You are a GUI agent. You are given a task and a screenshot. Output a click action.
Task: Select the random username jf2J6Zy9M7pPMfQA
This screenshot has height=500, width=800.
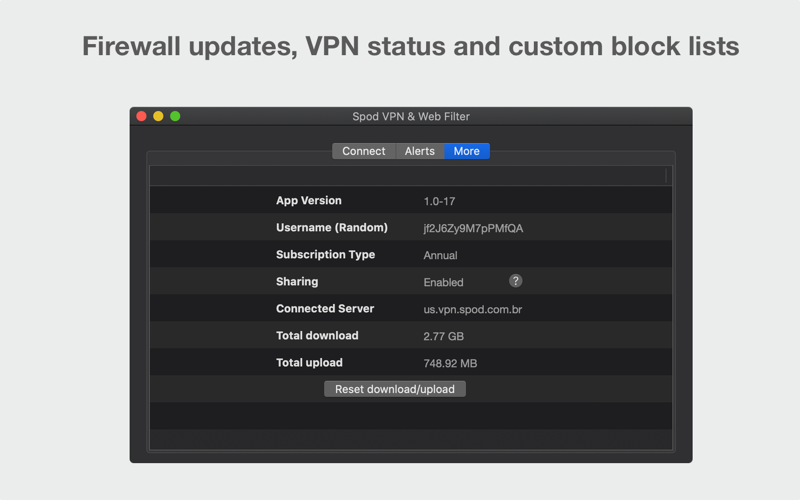pos(473,228)
